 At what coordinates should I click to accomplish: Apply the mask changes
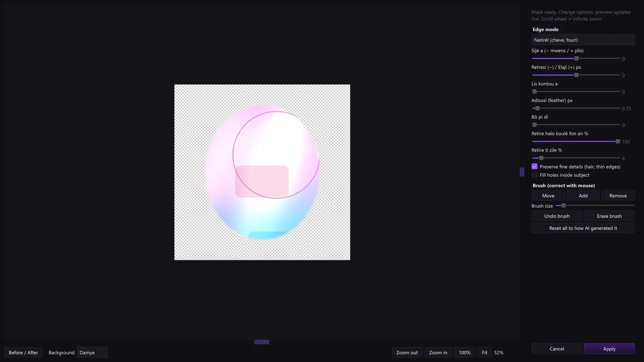609,349
